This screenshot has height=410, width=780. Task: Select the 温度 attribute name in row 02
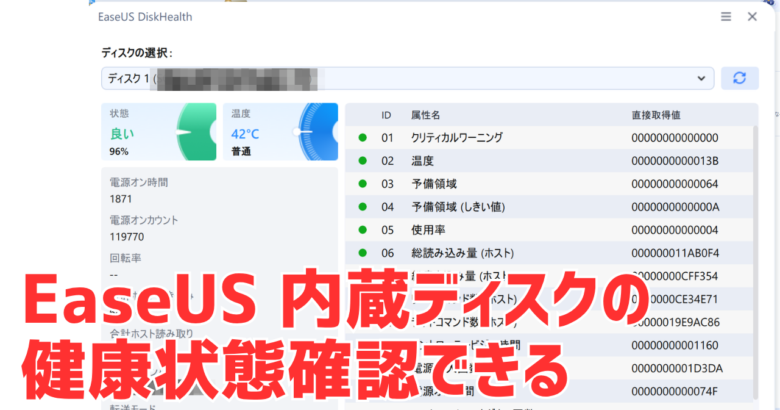pos(422,161)
